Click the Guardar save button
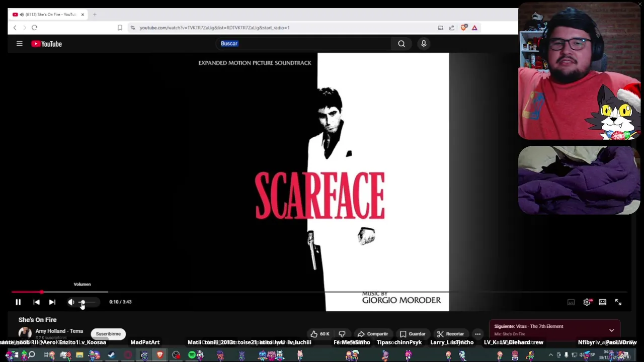The image size is (644, 362). tap(413, 334)
